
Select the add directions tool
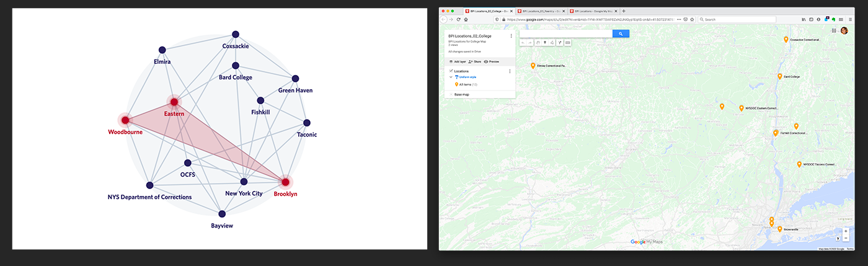point(560,43)
